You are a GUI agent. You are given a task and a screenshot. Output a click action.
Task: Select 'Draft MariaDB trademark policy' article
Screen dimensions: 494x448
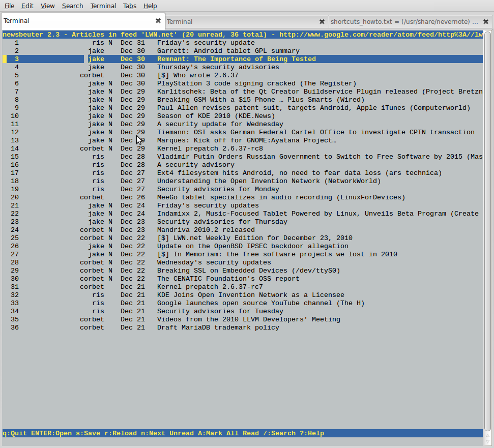coord(243,327)
